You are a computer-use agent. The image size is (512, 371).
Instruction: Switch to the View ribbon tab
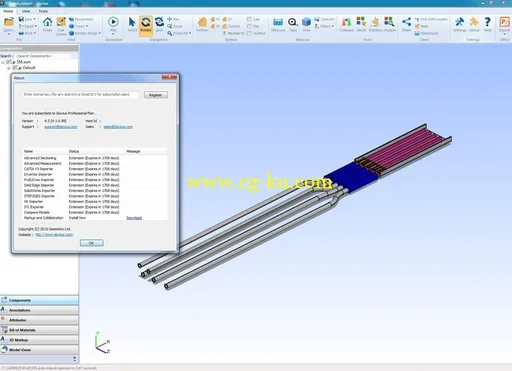tap(26, 11)
